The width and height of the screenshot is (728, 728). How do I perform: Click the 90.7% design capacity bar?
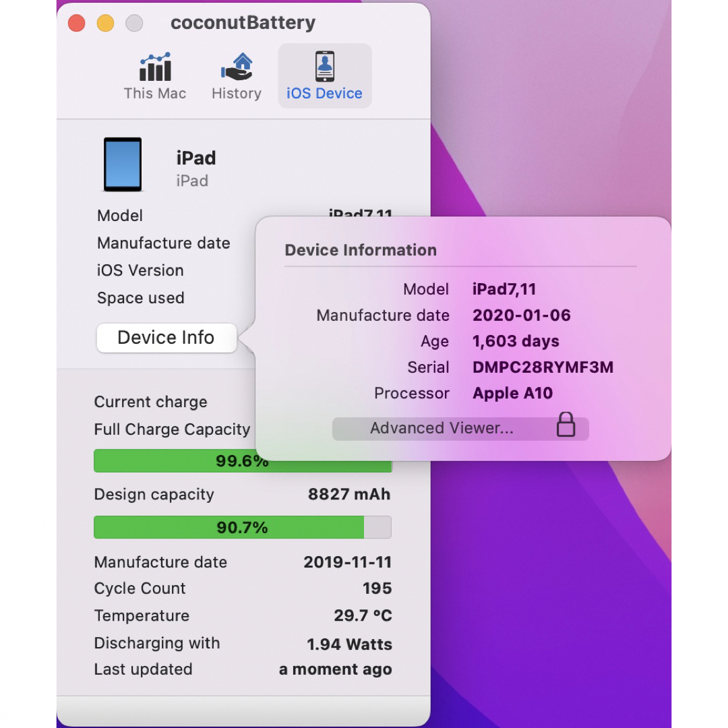(x=243, y=527)
